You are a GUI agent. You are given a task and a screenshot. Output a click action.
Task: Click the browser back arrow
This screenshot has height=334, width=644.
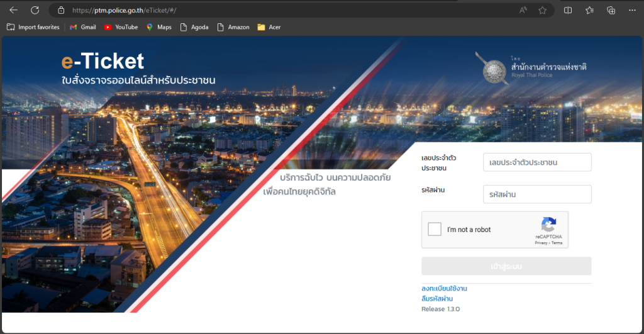(x=13, y=10)
